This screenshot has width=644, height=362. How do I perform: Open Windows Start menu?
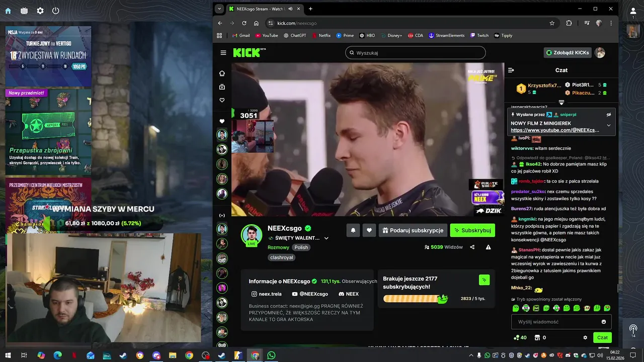8,355
